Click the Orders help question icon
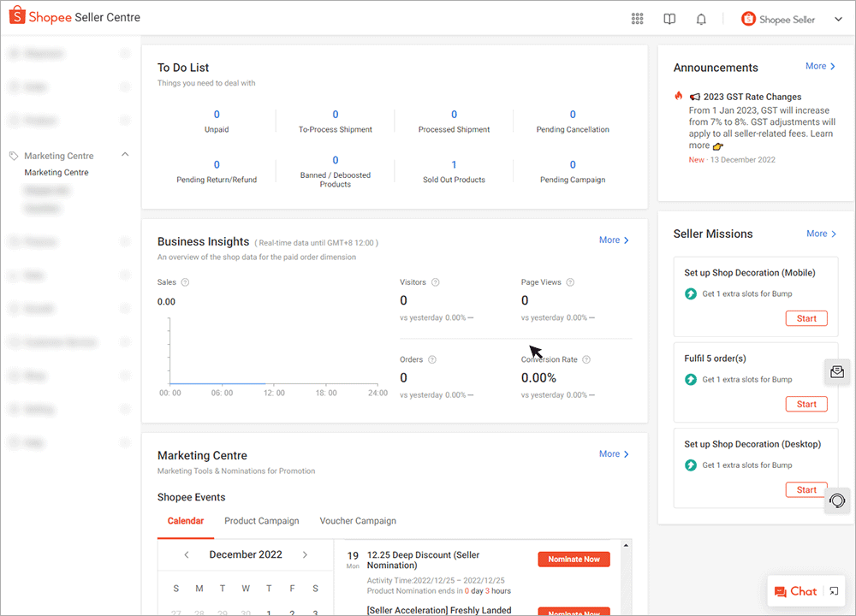Image resolution: width=856 pixels, height=616 pixels. coord(431,359)
